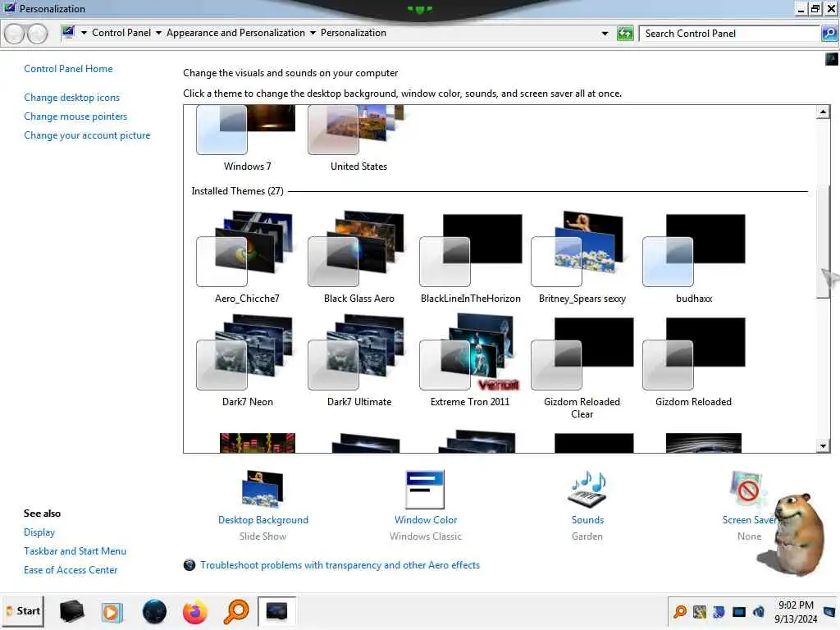Open Change your account picture link
The image size is (840, 630).
[x=87, y=135]
